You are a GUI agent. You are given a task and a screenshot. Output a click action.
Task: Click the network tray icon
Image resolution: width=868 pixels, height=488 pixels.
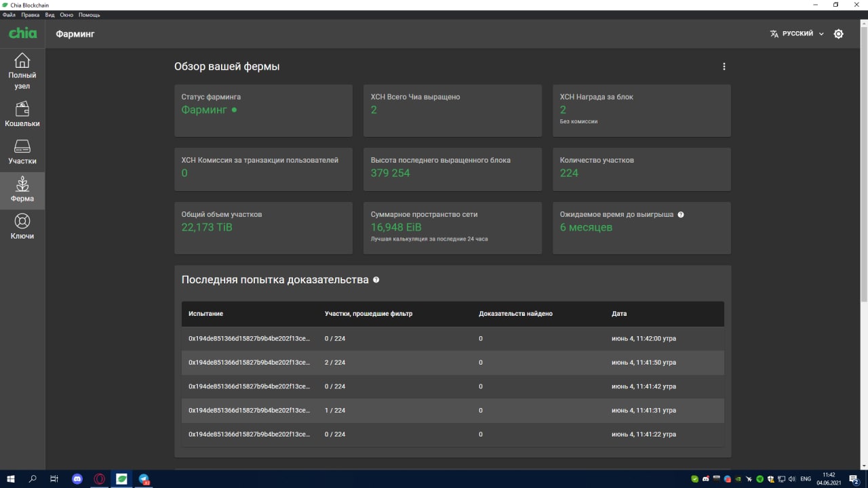coord(781,479)
